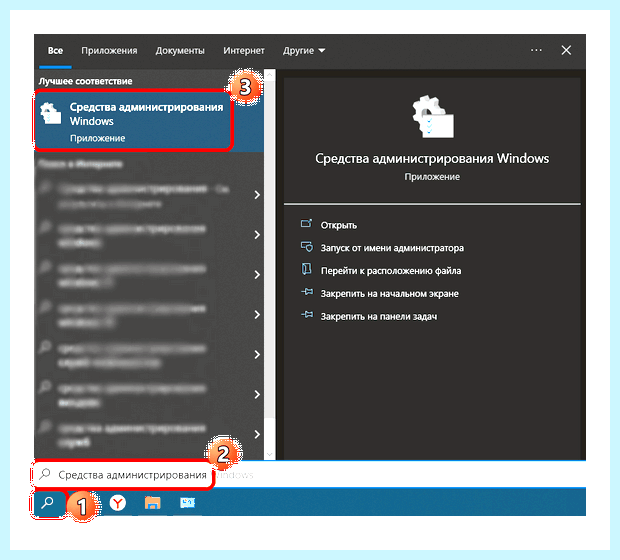The width and height of the screenshot is (620, 560).
Task: Expand the fourth web suggestion arrow
Action: click(257, 314)
